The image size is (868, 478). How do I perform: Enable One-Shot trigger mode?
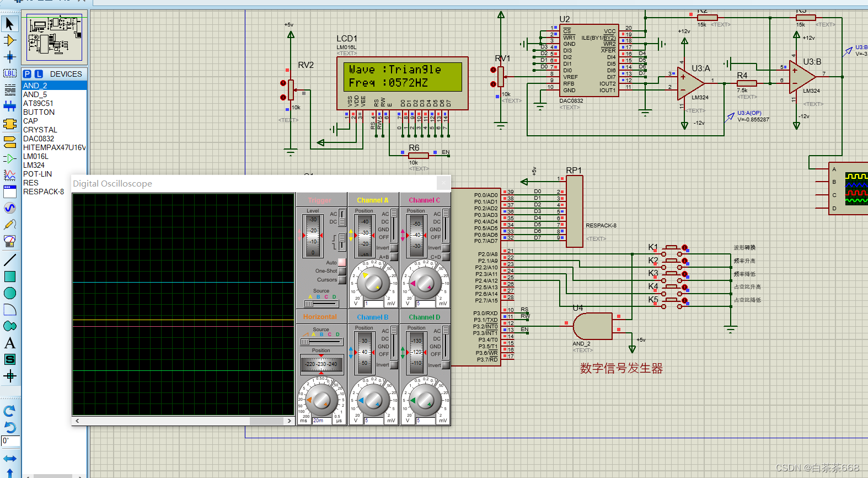pos(342,271)
